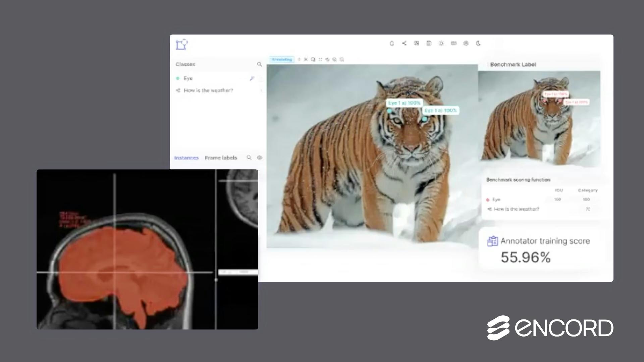Toggle the green Eye class indicator

click(x=178, y=78)
